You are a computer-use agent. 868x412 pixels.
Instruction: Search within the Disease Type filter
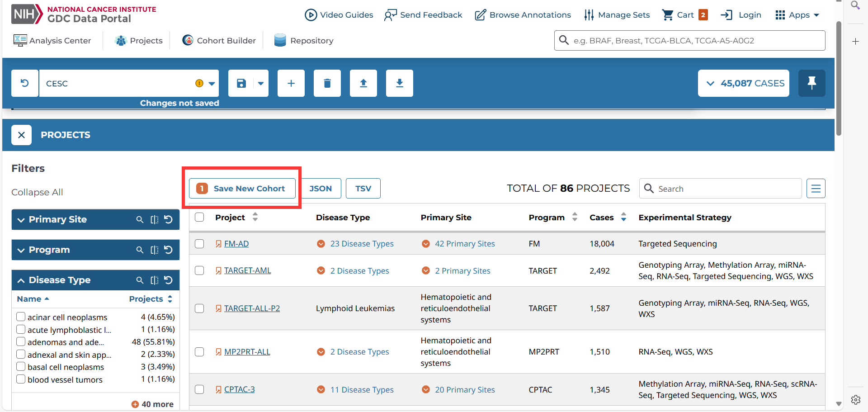[140, 280]
